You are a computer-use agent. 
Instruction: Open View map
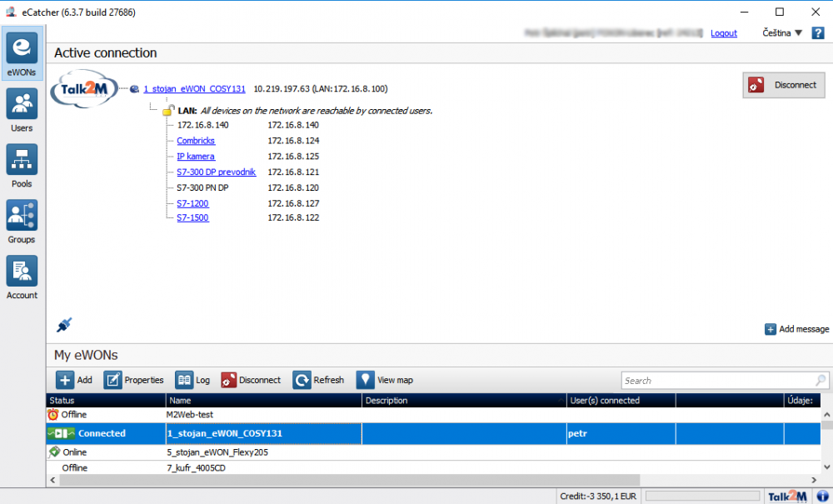point(385,380)
